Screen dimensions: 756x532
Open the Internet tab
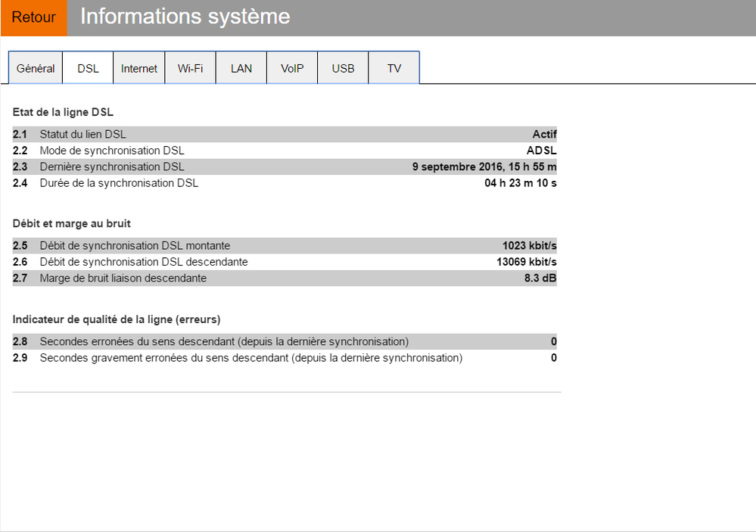[139, 68]
